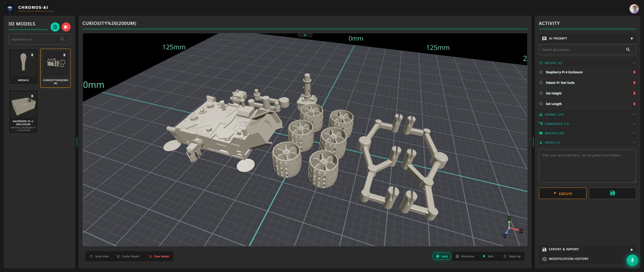Click the search icon in AI prompts field
644x272 pixels.
(x=628, y=50)
